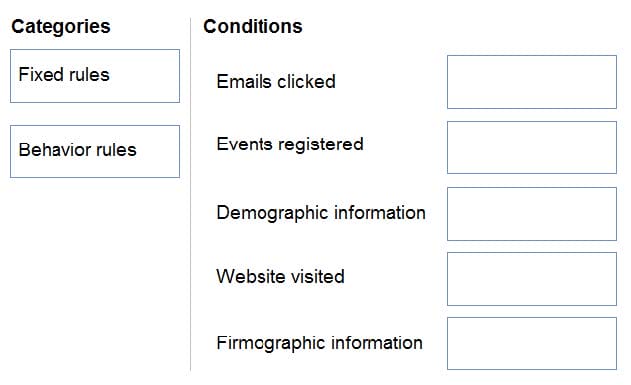Click the Website visited condition label
This screenshot has height=385, width=631.
tap(280, 276)
